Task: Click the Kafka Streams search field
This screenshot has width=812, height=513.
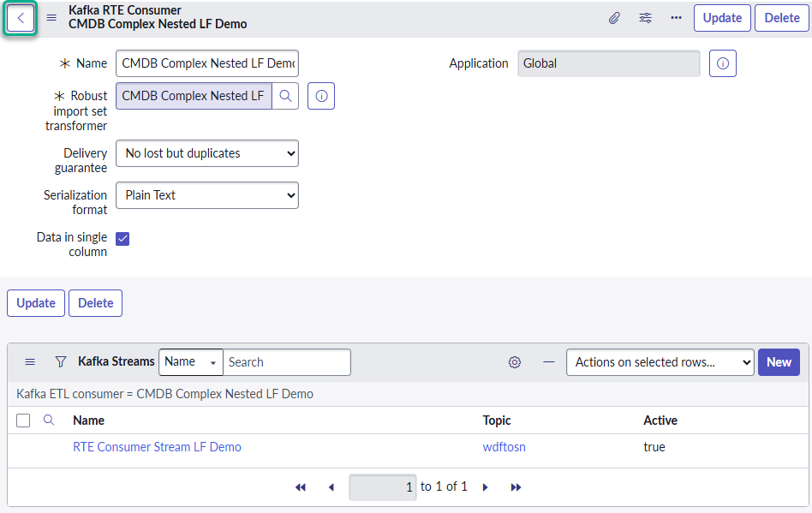Action: (x=287, y=362)
